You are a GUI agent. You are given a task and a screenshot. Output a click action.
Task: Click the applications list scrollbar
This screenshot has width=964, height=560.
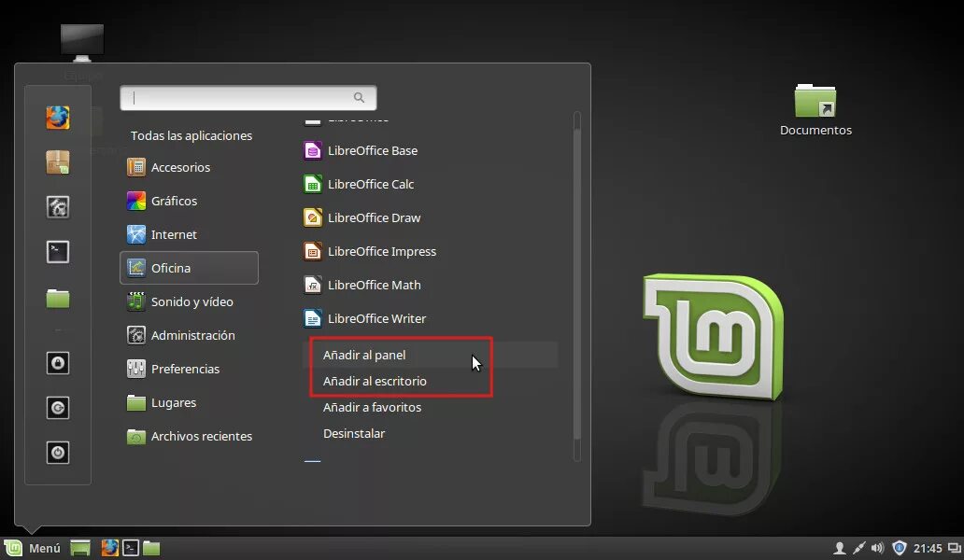click(x=576, y=286)
